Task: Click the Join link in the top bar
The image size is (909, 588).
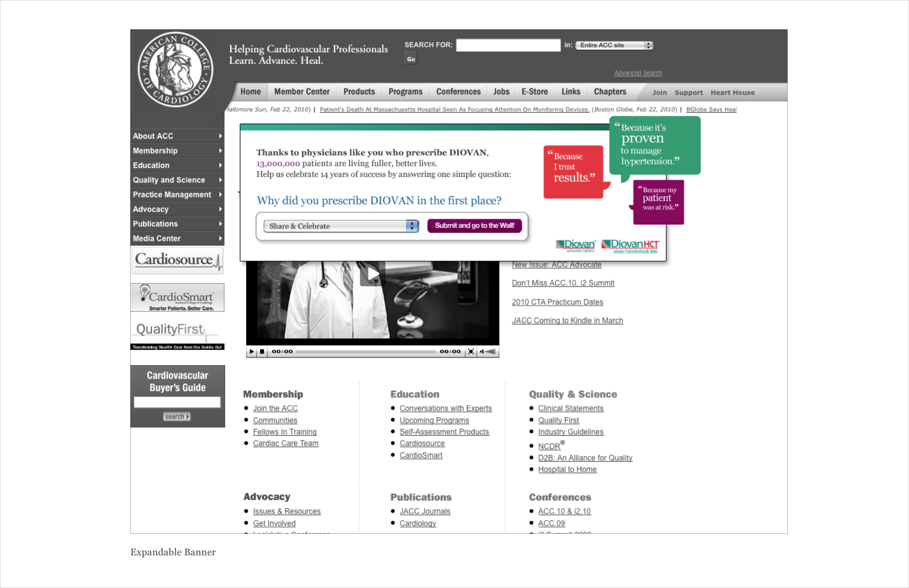Action: click(659, 92)
